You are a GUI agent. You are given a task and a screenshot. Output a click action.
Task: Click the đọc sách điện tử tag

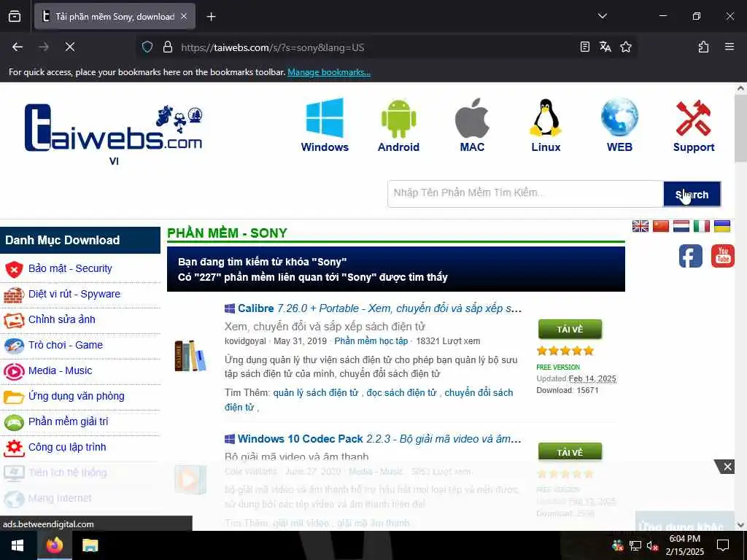(x=401, y=393)
